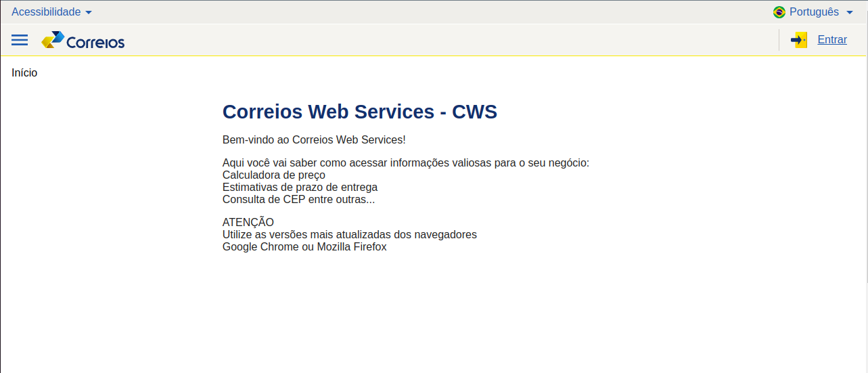Open the hamburger menu icon
Screen dimensions: 868x373
(x=20, y=40)
